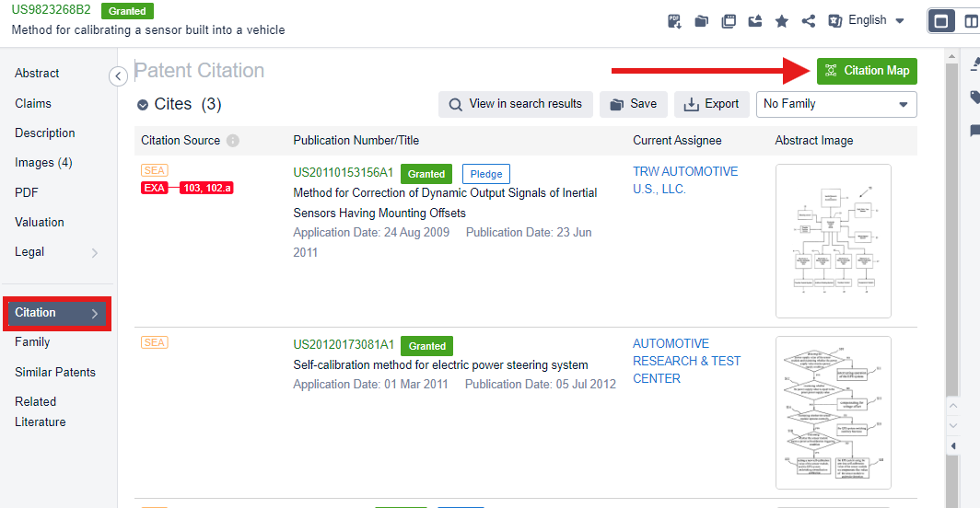Open the Claims section in sidebar
The image size is (980, 508).
(33, 103)
